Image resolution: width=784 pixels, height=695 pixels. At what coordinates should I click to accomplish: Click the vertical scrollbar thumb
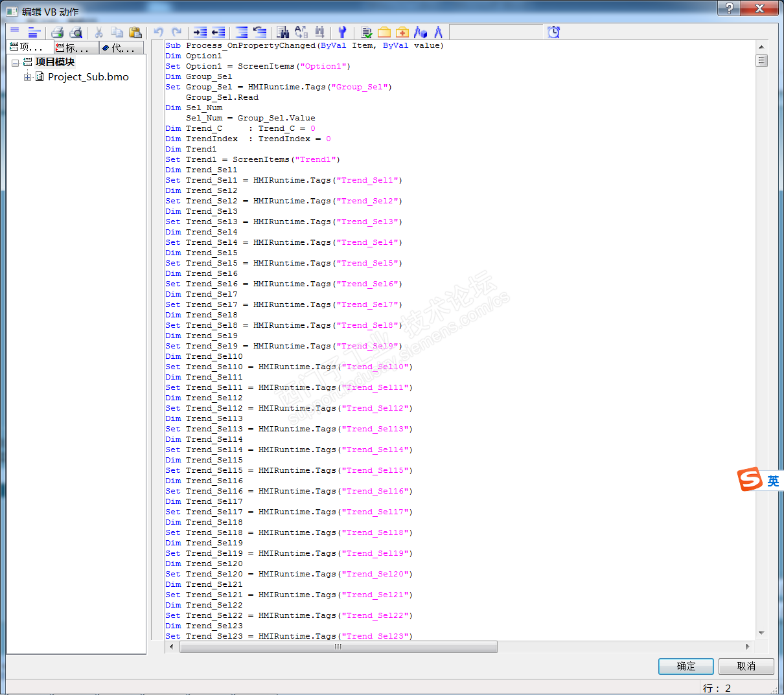tap(762, 60)
